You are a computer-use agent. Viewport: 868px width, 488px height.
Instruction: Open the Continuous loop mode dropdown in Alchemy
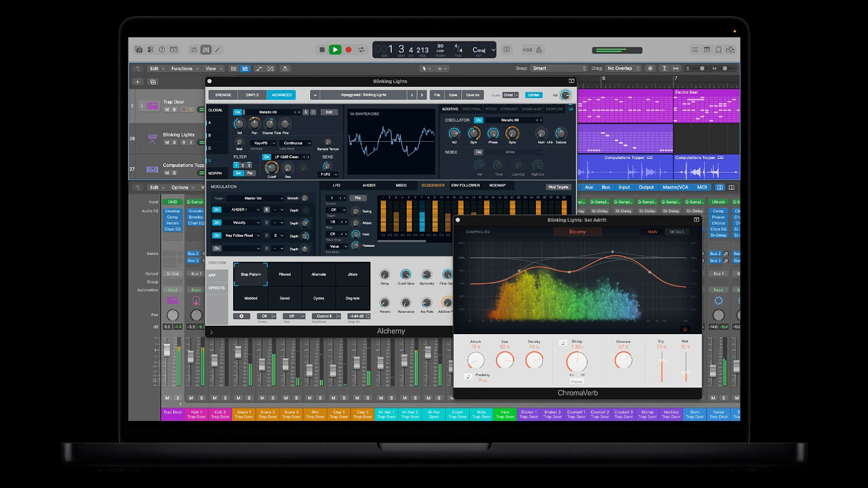[296, 143]
